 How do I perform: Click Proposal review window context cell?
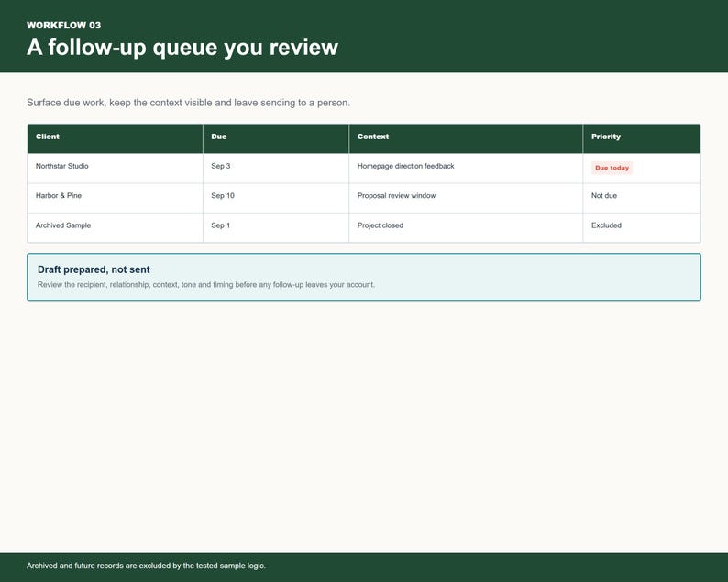click(466, 198)
